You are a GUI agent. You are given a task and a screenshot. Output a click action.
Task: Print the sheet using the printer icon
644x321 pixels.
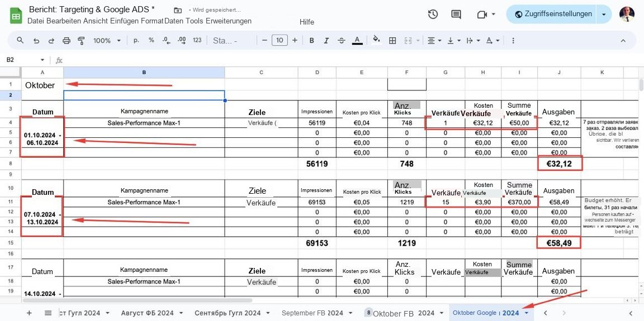(66, 41)
